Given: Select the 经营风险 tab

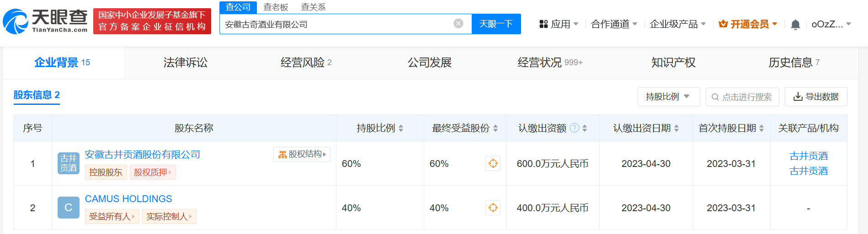Looking at the screenshot, I should (306, 62).
